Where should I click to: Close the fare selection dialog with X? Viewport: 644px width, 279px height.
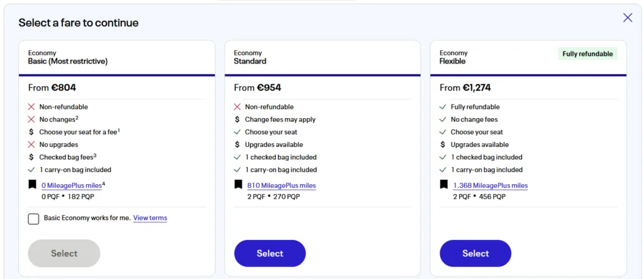pos(628,18)
